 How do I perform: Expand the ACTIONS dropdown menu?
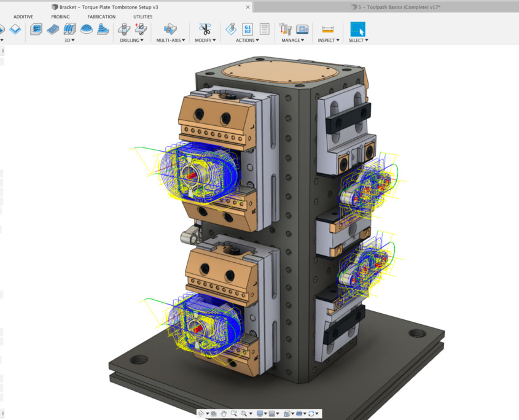tap(248, 41)
